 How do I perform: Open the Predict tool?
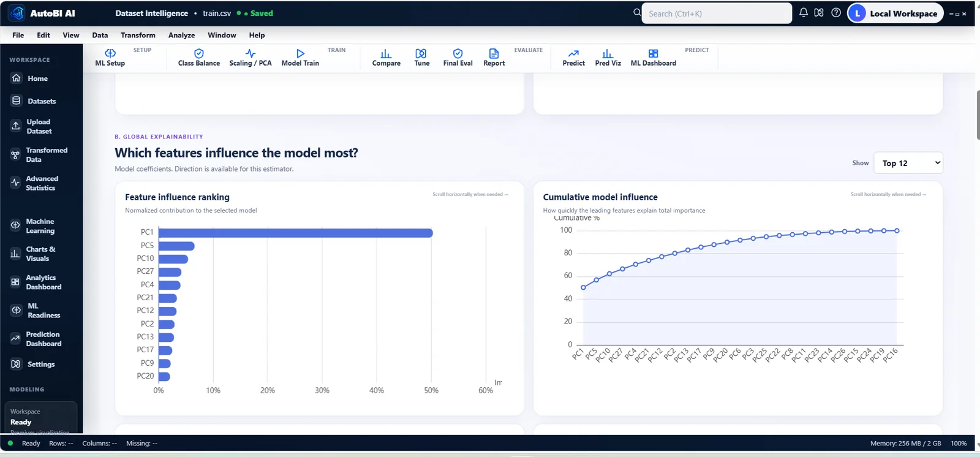(574, 58)
